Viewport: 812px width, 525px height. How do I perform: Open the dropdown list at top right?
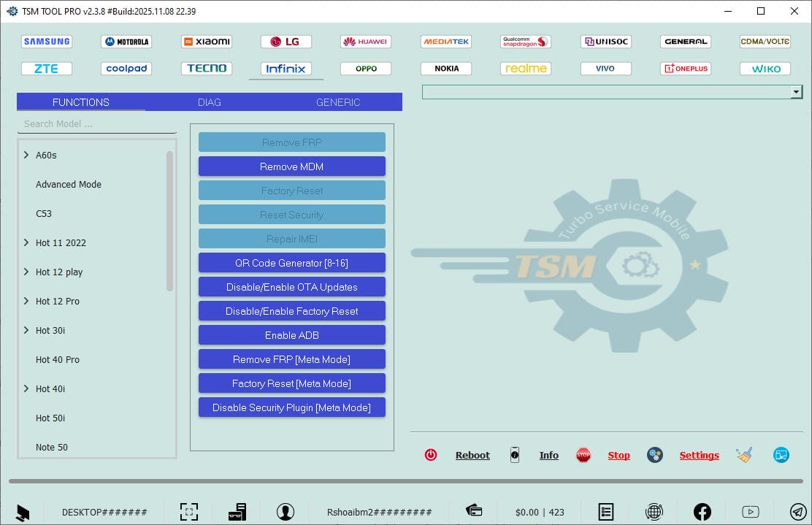click(x=797, y=91)
